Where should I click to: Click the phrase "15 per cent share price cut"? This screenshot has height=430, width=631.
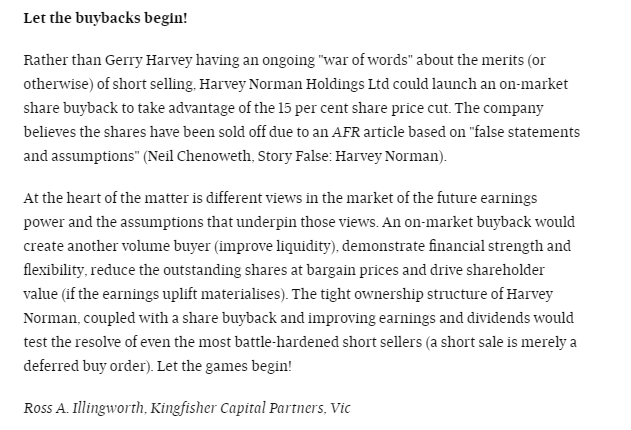[x=363, y=108]
